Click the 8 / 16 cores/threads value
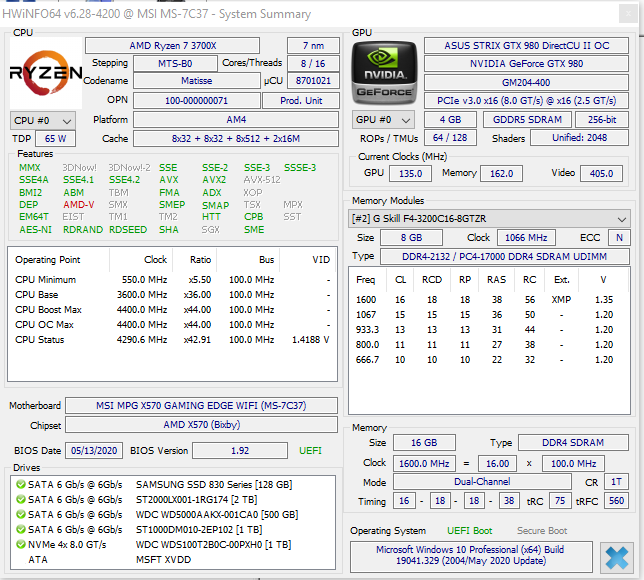Viewport: 644px width, 580px height. point(313,64)
